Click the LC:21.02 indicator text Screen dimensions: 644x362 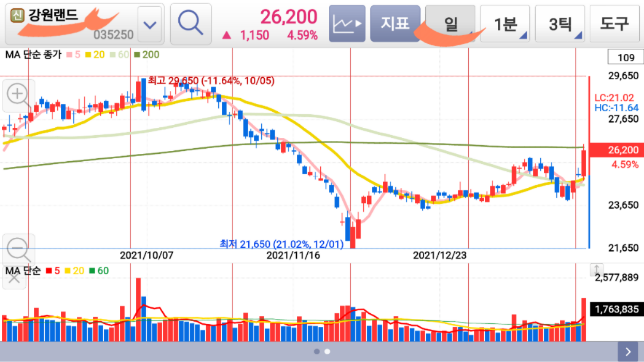click(614, 98)
